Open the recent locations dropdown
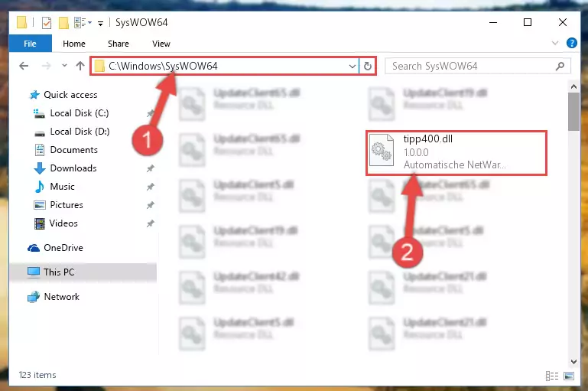The height and width of the screenshot is (391, 588). [x=64, y=66]
